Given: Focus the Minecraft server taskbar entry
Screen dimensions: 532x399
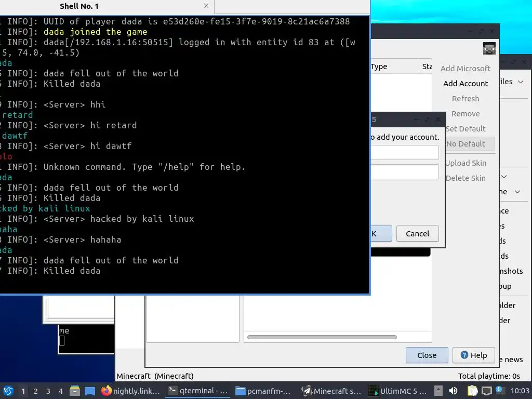Looking at the screenshot, I should [331, 391].
